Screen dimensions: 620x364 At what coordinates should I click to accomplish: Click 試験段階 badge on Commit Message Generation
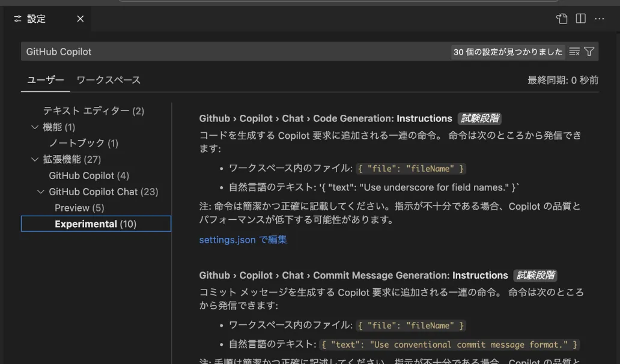[x=535, y=276]
